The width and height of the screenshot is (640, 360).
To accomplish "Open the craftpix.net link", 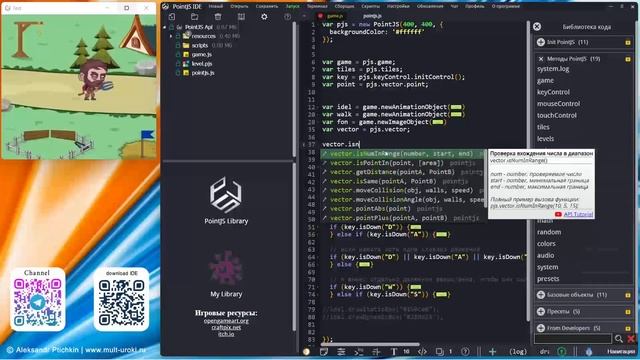I will [x=226, y=327].
